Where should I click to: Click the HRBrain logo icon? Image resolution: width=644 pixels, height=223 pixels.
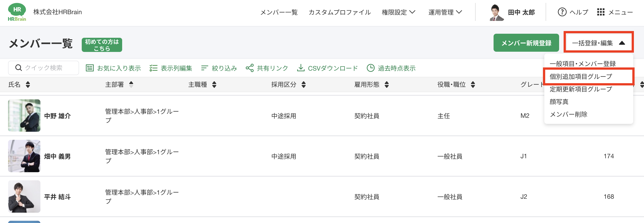[x=17, y=12]
